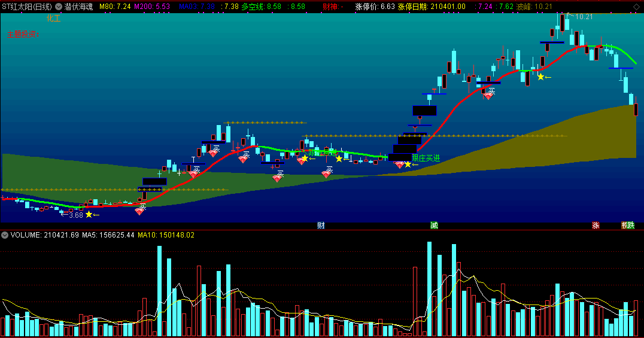This screenshot has width=644, height=338.
Task: Click the VOLUME: 210421.69 readout
Action: 45,235
